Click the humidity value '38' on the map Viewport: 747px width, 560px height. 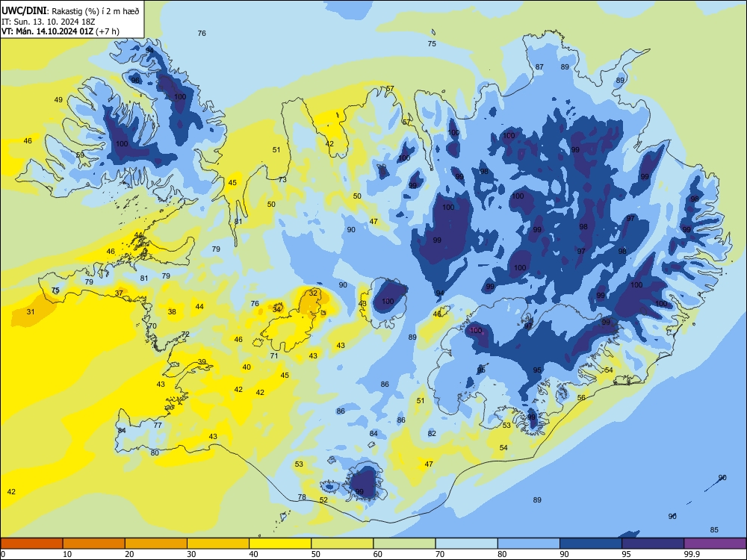[172, 312]
